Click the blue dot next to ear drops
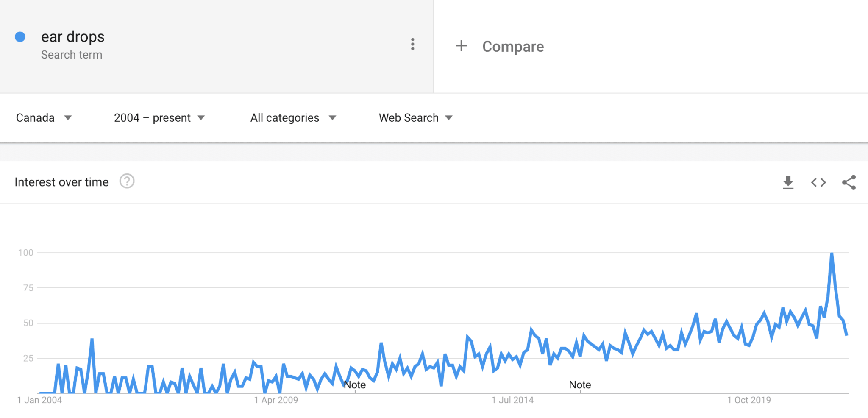This screenshot has height=418, width=868. tap(20, 37)
